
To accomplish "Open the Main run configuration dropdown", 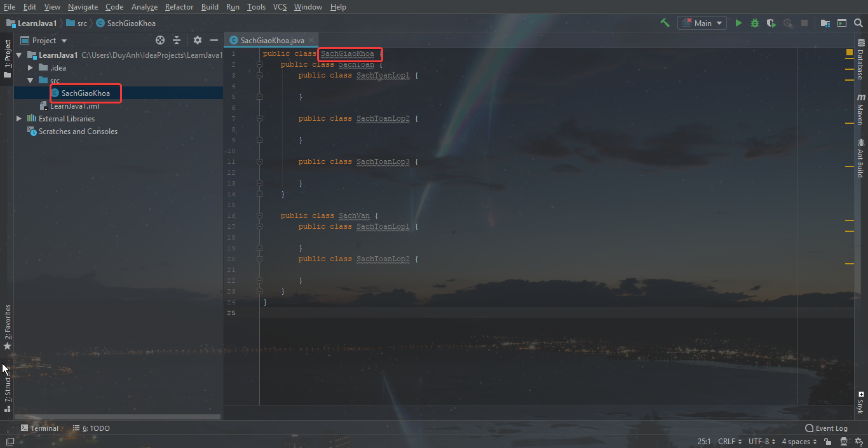I will (702, 23).
